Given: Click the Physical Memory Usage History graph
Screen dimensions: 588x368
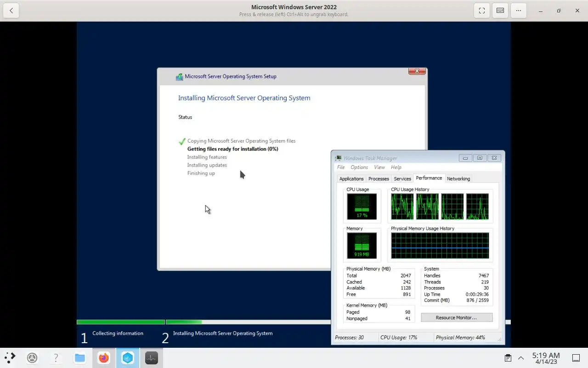Looking at the screenshot, I should tap(440, 245).
